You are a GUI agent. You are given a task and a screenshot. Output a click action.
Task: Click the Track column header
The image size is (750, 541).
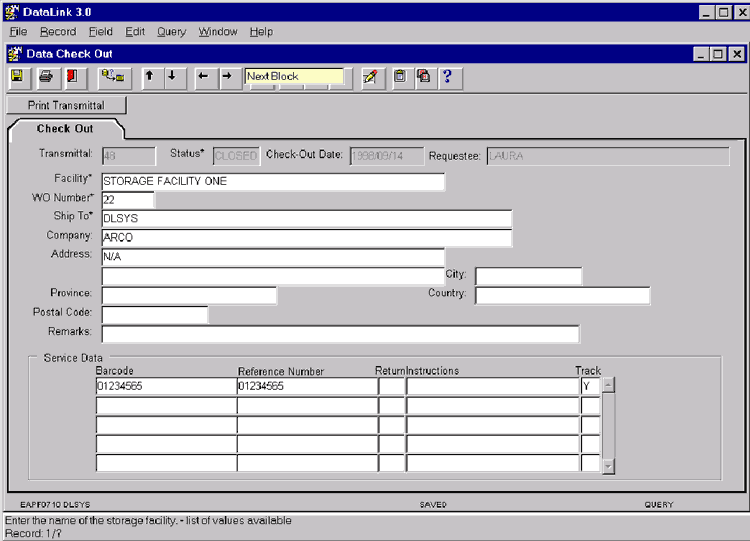tap(588, 370)
